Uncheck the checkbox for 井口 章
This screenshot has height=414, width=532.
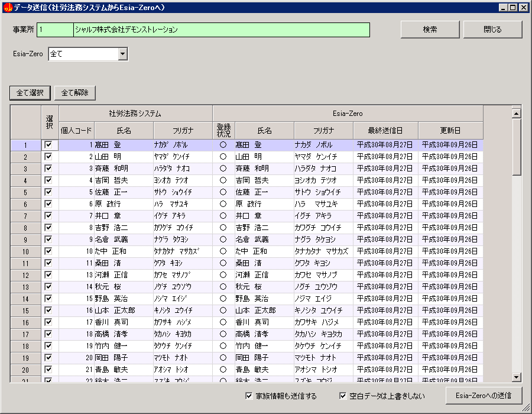tap(48, 215)
